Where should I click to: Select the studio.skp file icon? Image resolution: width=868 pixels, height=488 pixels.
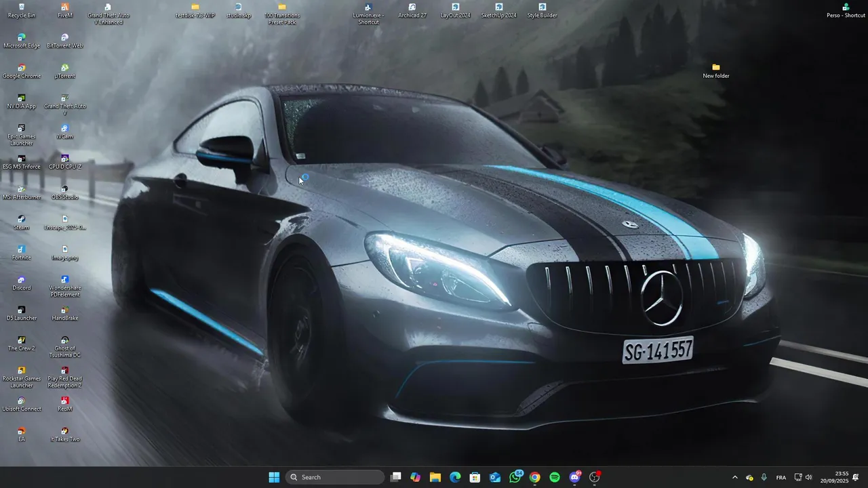tap(239, 11)
